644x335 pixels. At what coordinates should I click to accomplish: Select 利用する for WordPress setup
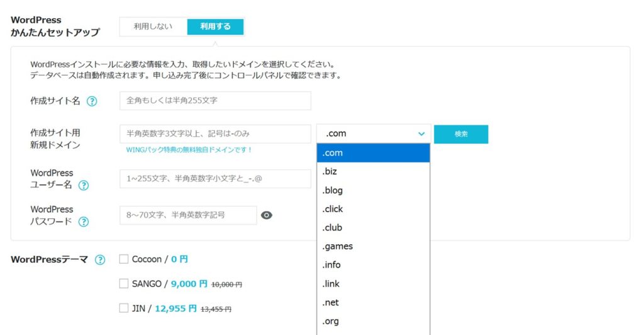point(215,26)
